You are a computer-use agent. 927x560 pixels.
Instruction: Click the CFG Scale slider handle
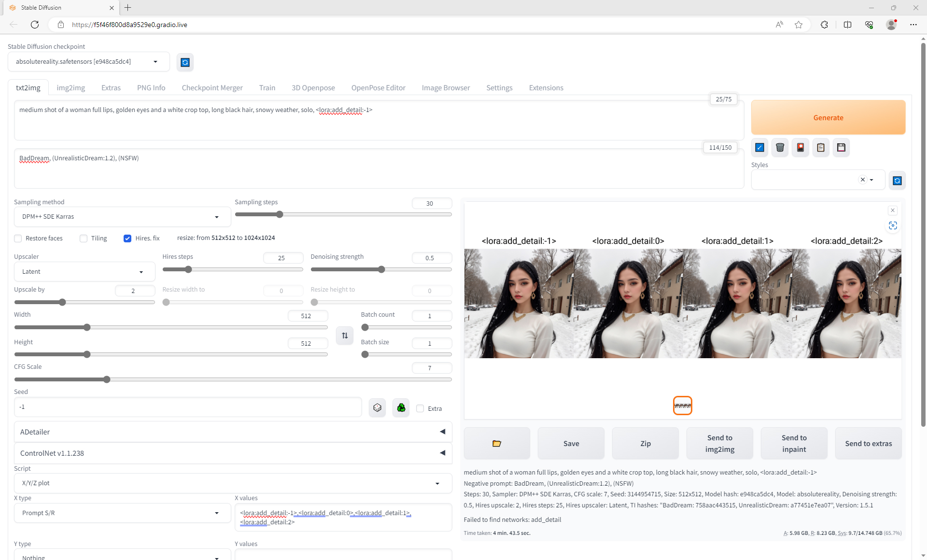107,379
